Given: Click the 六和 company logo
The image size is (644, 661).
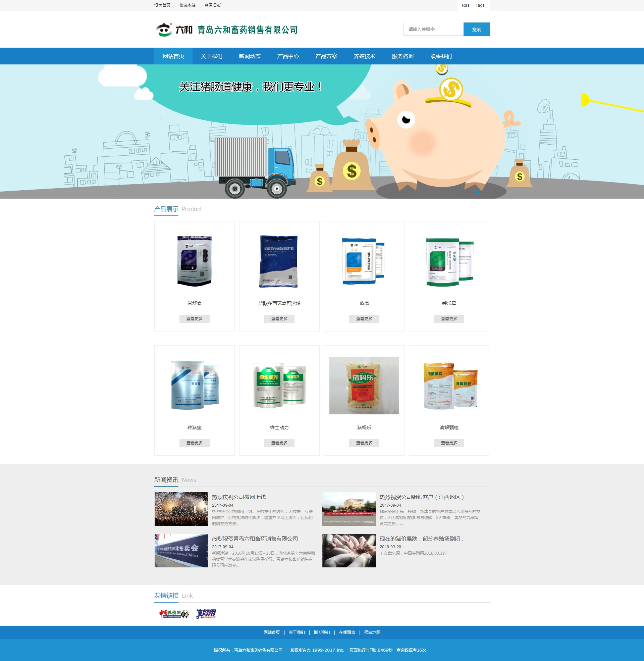Looking at the screenshot, I should click(226, 30).
